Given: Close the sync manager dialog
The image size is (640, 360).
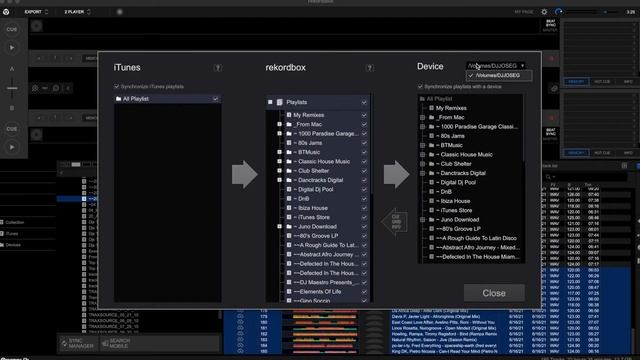Looking at the screenshot, I should 494,293.
